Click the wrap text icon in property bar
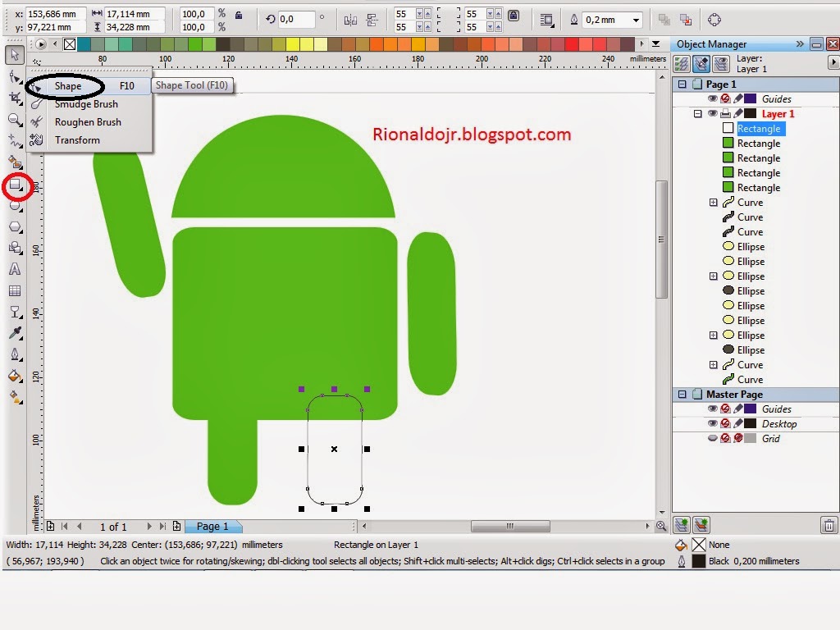Image resolution: width=840 pixels, height=630 pixels. [x=546, y=21]
